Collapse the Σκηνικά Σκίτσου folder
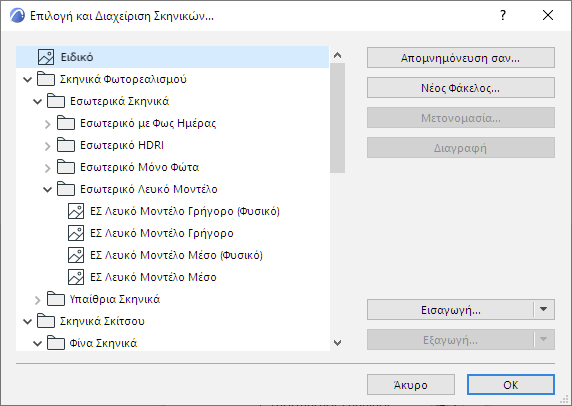Image resolution: width=572 pixels, height=406 pixels. (28, 321)
